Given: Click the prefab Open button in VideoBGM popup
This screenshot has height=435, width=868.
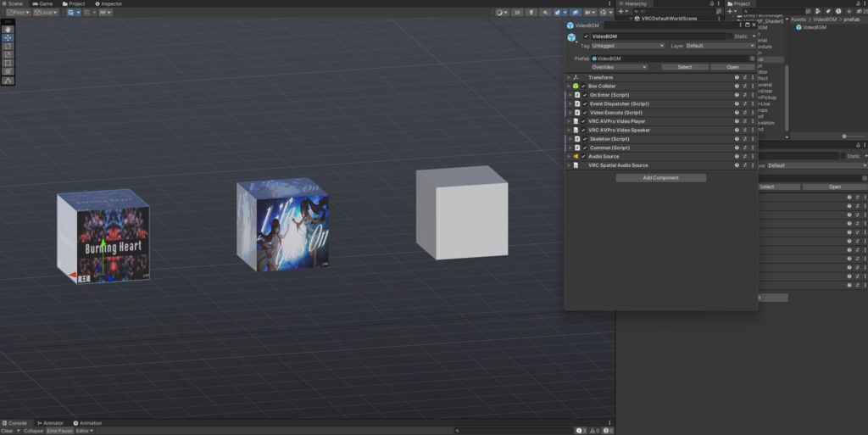Looking at the screenshot, I should (x=732, y=67).
